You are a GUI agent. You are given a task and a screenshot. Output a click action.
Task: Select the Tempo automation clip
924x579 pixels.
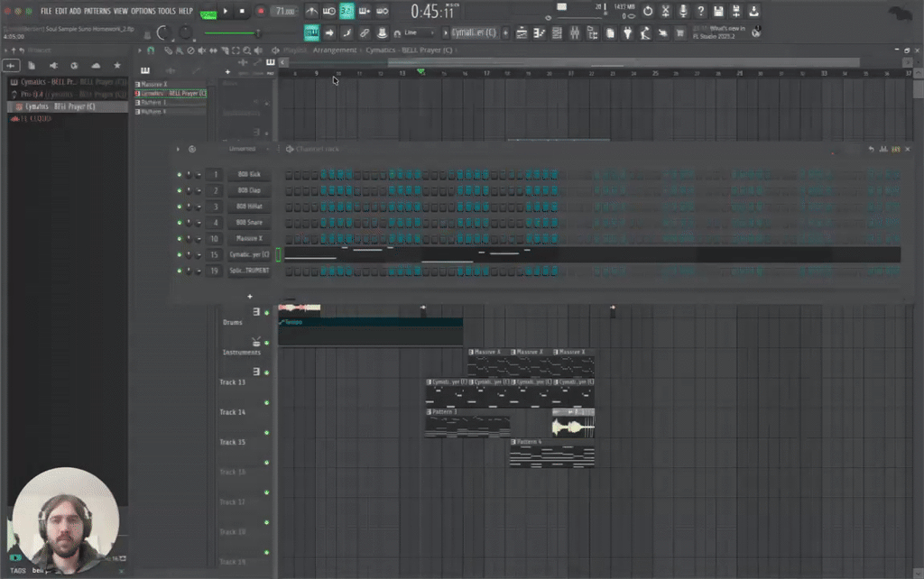[x=370, y=331]
